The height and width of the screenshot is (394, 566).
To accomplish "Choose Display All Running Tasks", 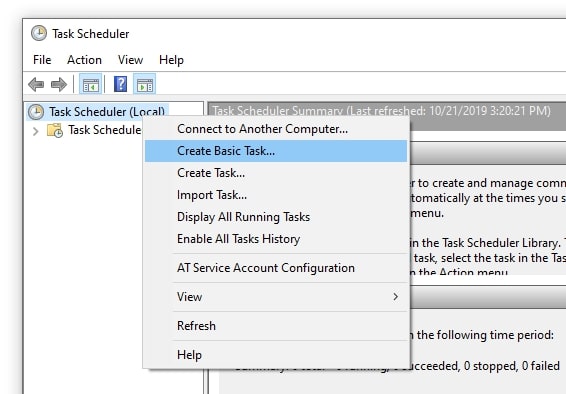I will [x=276, y=217].
